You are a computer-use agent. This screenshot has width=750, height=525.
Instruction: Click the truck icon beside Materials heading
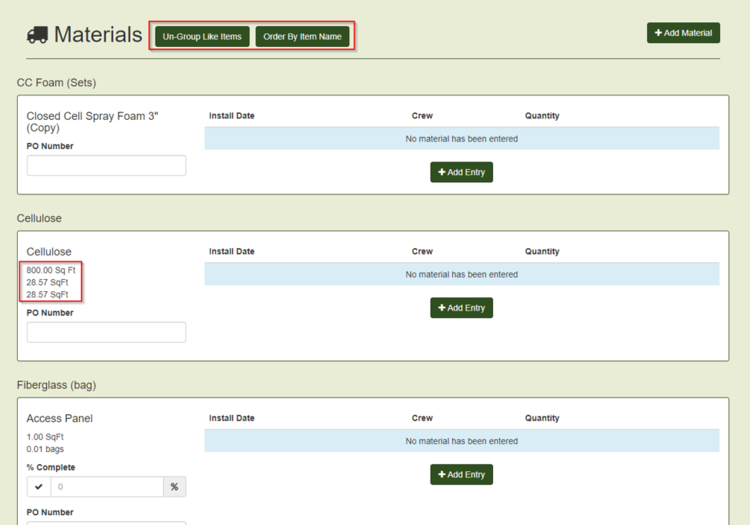click(x=37, y=35)
